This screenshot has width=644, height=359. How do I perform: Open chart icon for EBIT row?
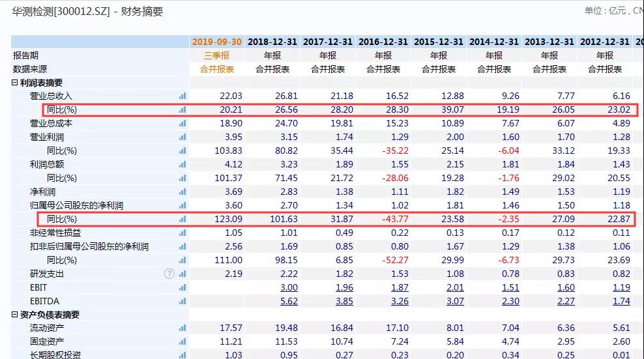(183, 287)
